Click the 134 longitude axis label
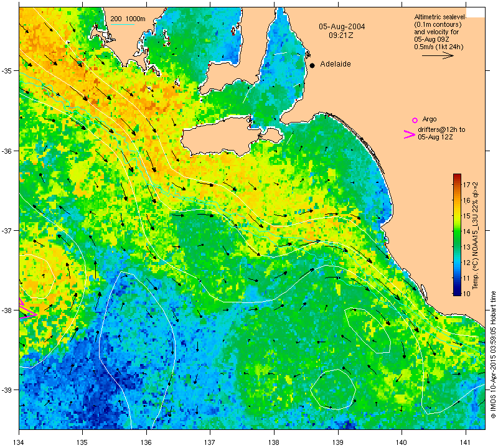Screen dimensions: 498x448 [x=19, y=442]
